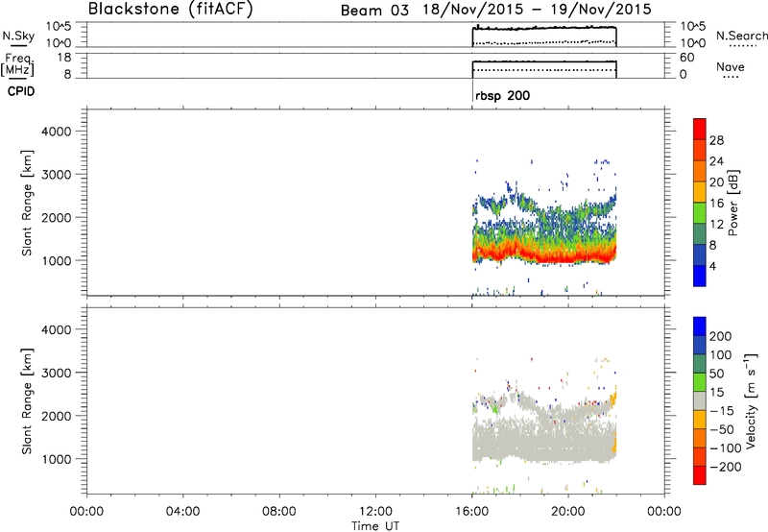This screenshot has width=768, height=532.
Task: Click the right "10^0" noise tick label
Action: pyautogui.click(x=692, y=43)
